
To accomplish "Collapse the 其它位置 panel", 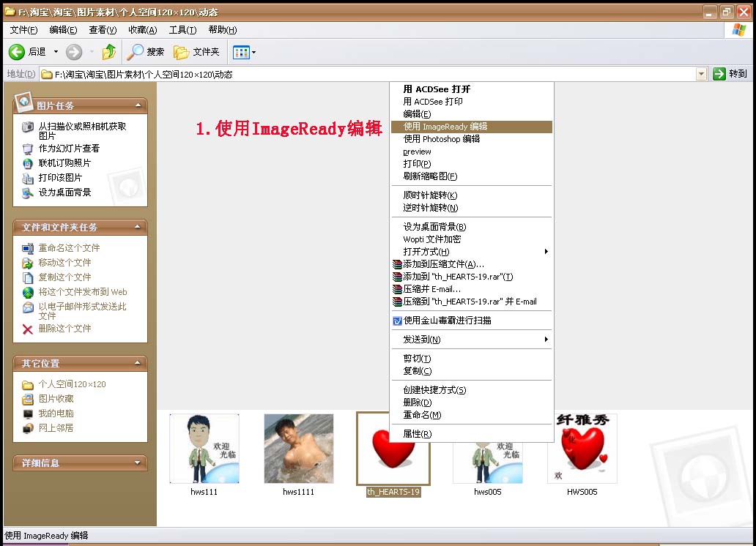I will click(138, 363).
